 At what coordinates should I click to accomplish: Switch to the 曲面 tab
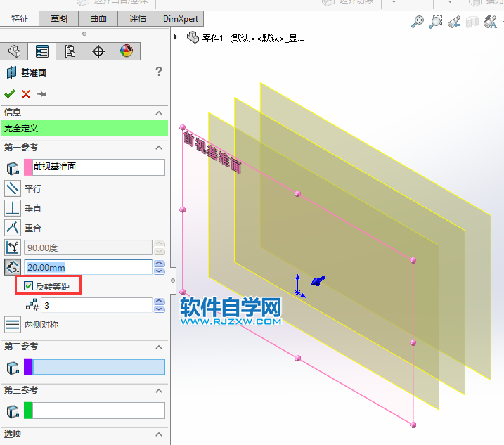point(98,19)
